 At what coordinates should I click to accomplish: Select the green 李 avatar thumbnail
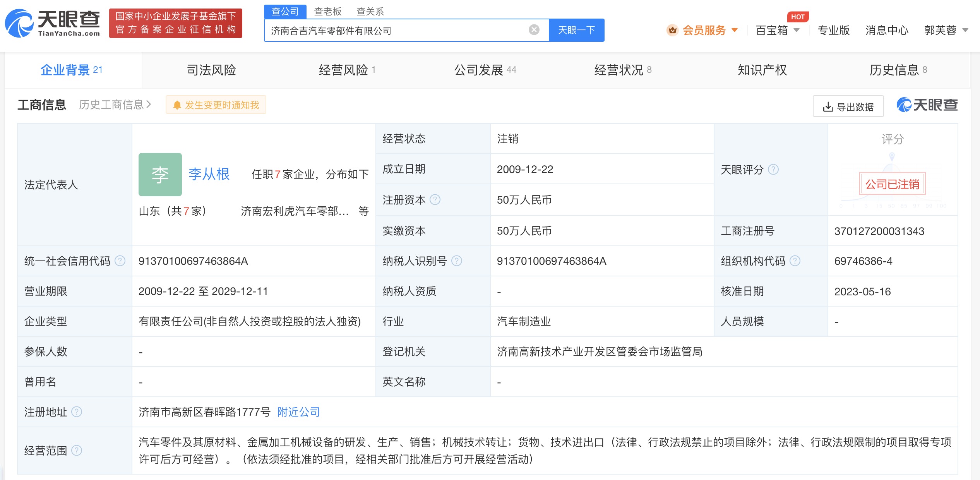(x=160, y=174)
